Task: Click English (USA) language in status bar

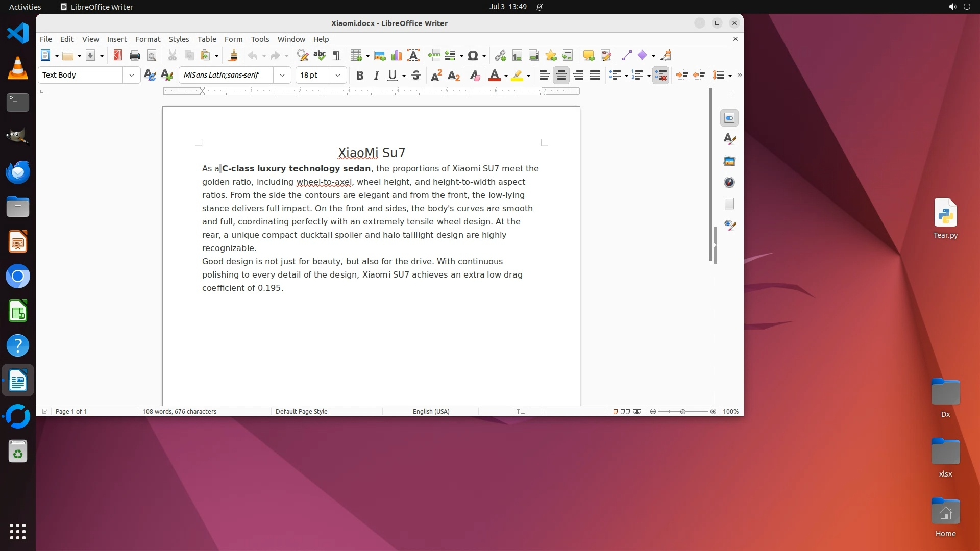Action: tap(431, 411)
